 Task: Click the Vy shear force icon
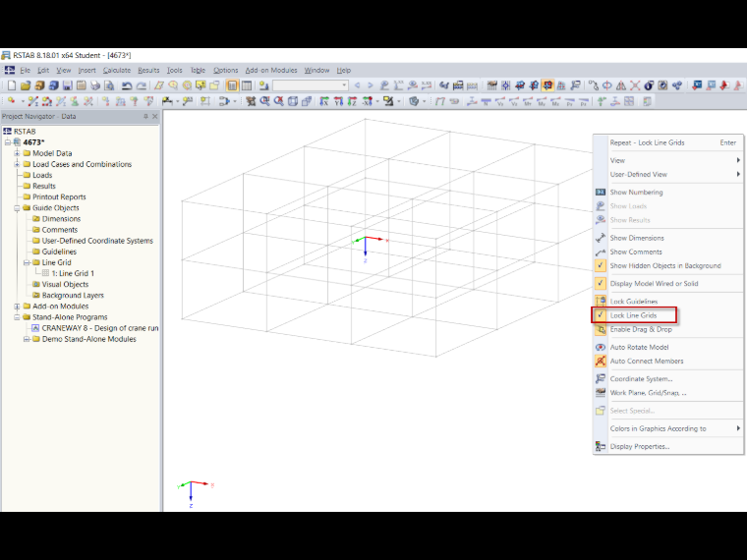tap(499, 101)
